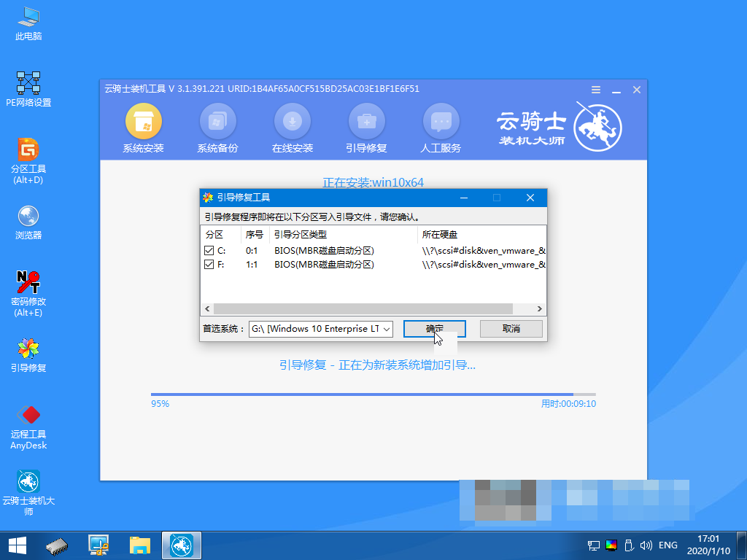This screenshot has width=747, height=560.
Task: Select 系统安装 icon in toolbar
Action: (144, 128)
